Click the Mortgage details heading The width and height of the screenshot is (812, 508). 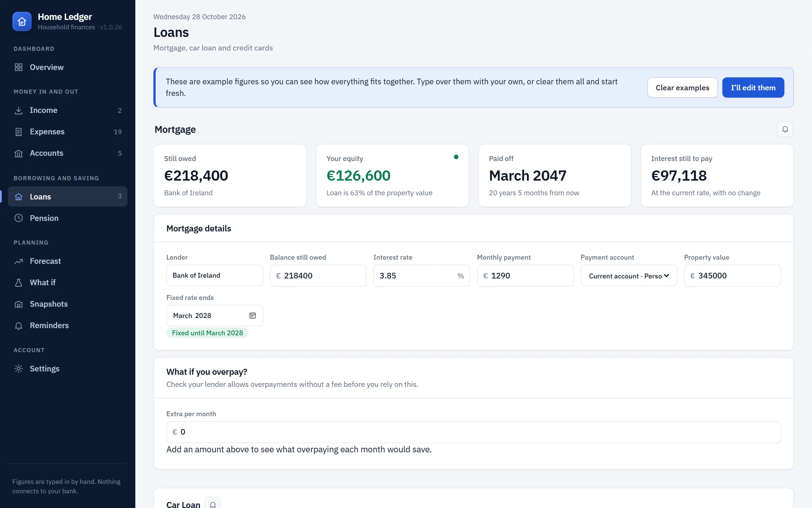[199, 228]
